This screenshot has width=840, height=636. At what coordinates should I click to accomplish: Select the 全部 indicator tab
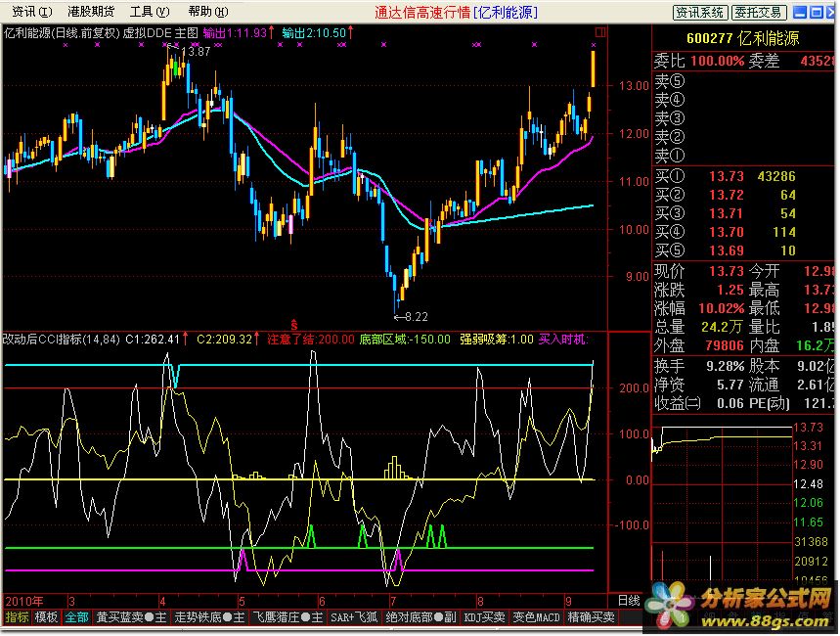(76, 617)
